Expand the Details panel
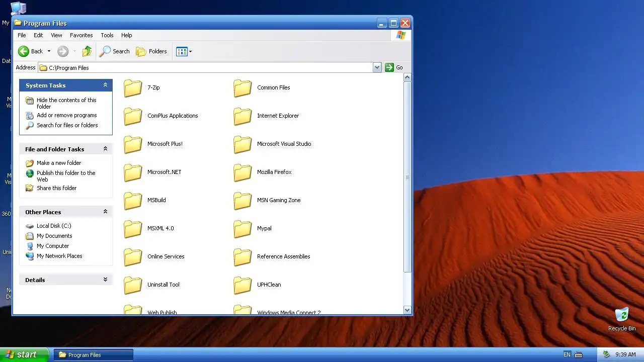This screenshot has width=644, height=362. coord(105,280)
